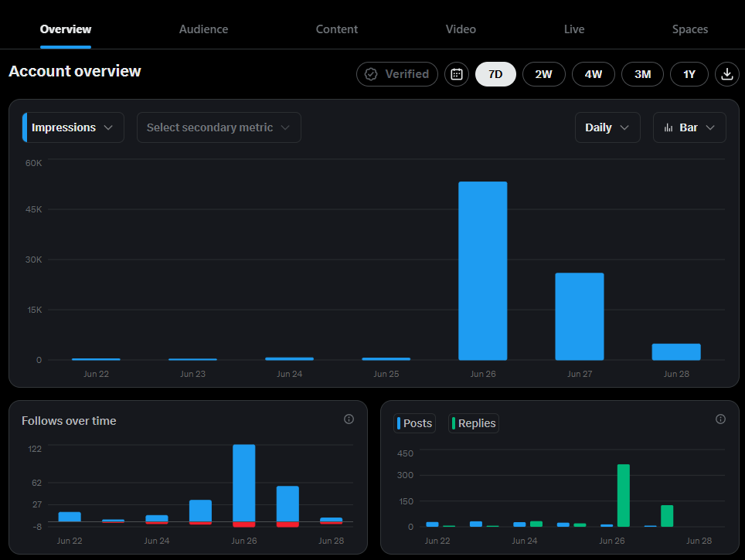Toggle the Replies series in the chart

(474, 423)
